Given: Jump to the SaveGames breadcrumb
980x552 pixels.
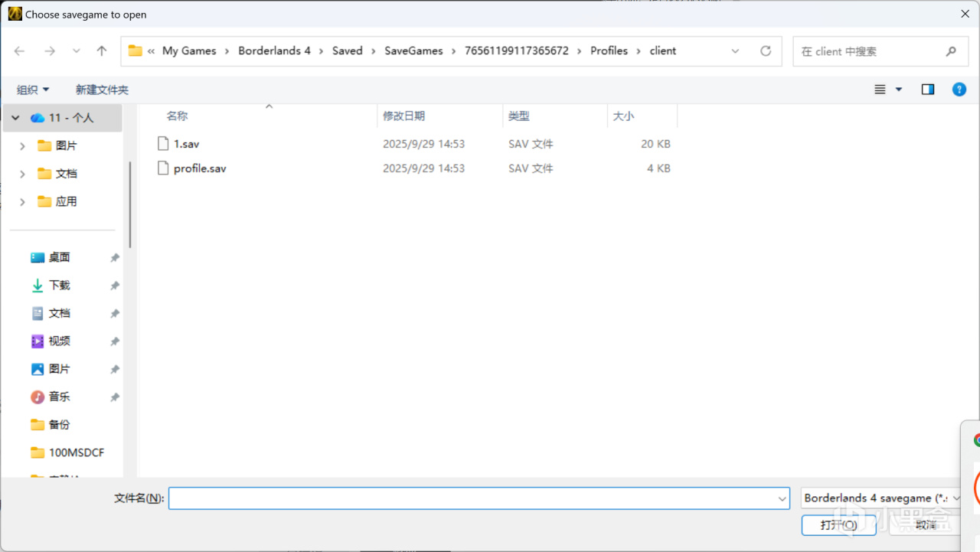Looking at the screenshot, I should pyautogui.click(x=413, y=51).
